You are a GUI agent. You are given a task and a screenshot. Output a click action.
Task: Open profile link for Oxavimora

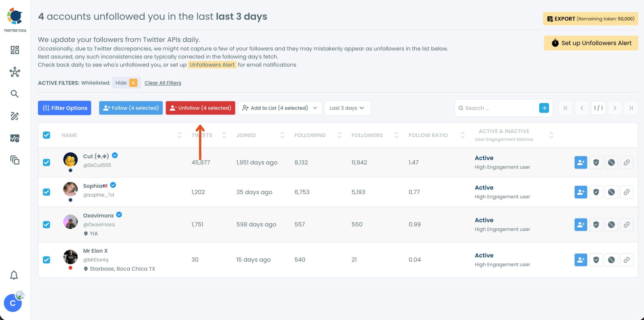point(627,225)
